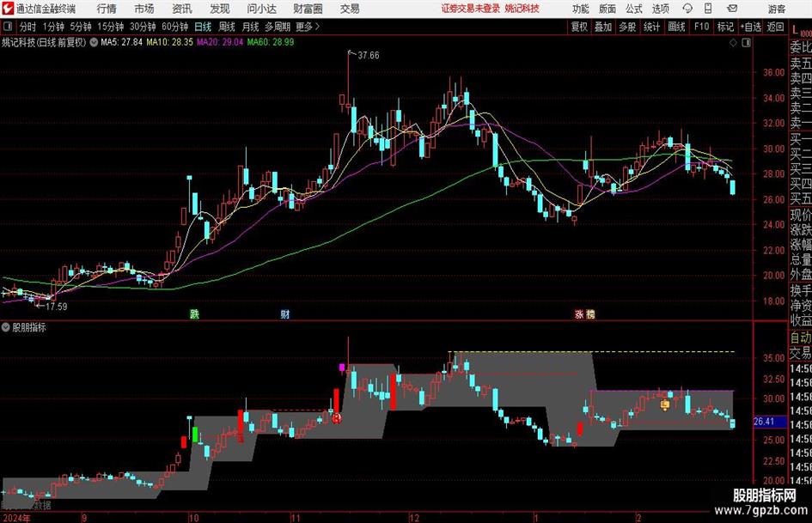This screenshot has width=812, height=523.
Task: Click the 游客 guest account label
Action: click(x=776, y=9)
